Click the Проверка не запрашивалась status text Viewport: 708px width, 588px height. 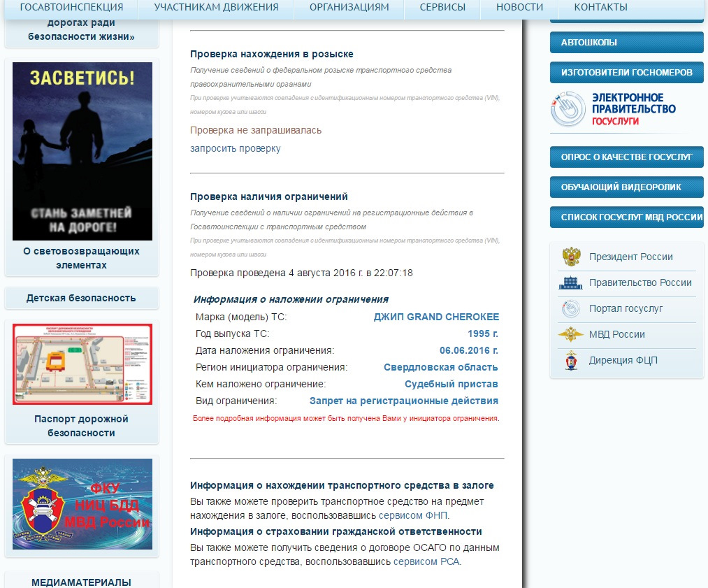pyautogui.click(x=256, y=130)
